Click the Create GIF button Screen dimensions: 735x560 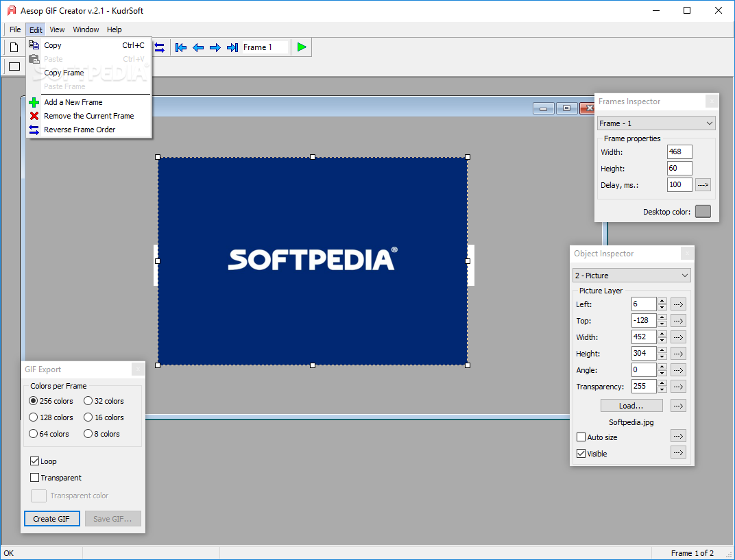click(51, 519)
